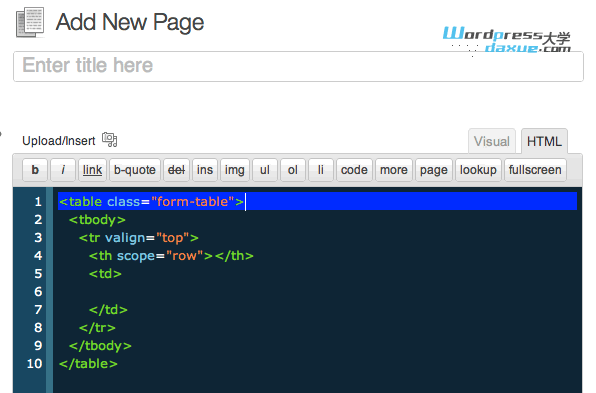Screen dimensions: 596x393
Task: Click the '</table>' closing tag line
Action: click(88, 364)
